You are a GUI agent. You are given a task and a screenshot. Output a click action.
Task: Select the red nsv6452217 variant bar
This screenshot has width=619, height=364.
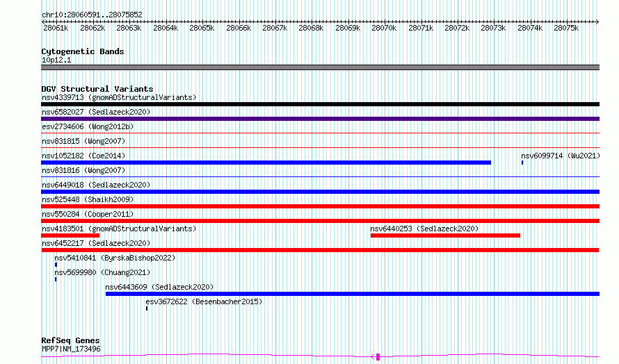320,250
